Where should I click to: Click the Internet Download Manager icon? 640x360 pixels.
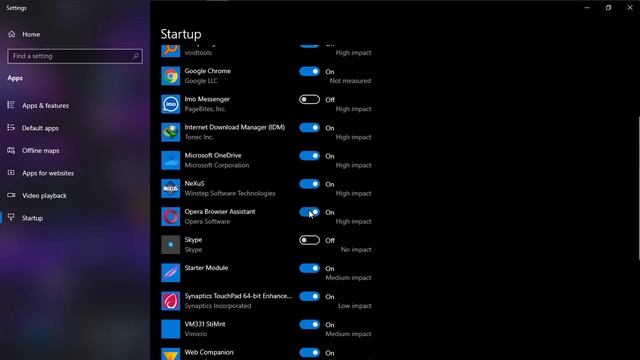[170, 132]
